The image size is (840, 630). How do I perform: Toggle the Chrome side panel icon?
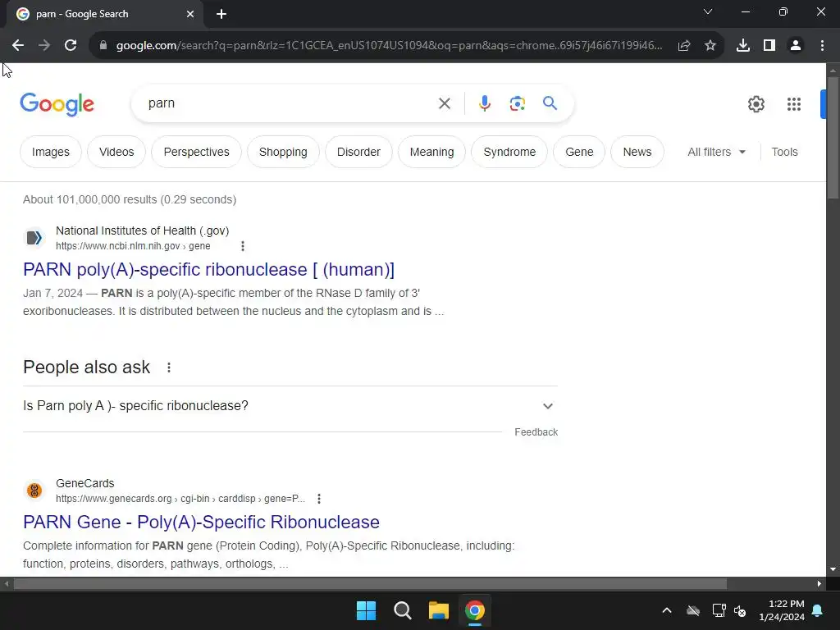(x=769, y=46)
